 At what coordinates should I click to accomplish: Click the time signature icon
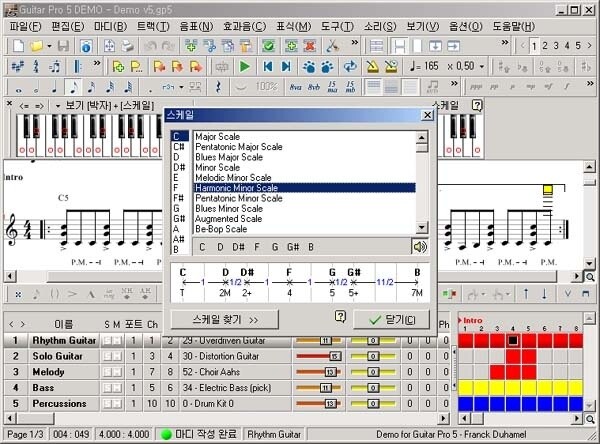[36, 67]
